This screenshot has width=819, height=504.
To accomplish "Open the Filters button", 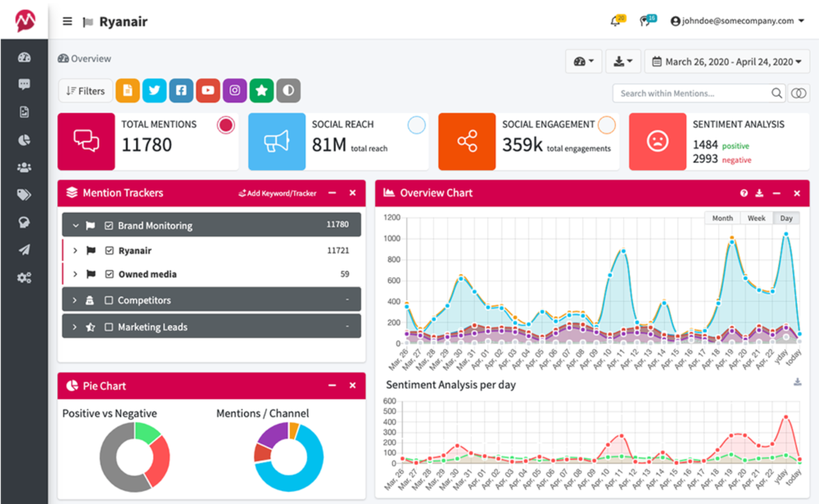I will 86,91.
